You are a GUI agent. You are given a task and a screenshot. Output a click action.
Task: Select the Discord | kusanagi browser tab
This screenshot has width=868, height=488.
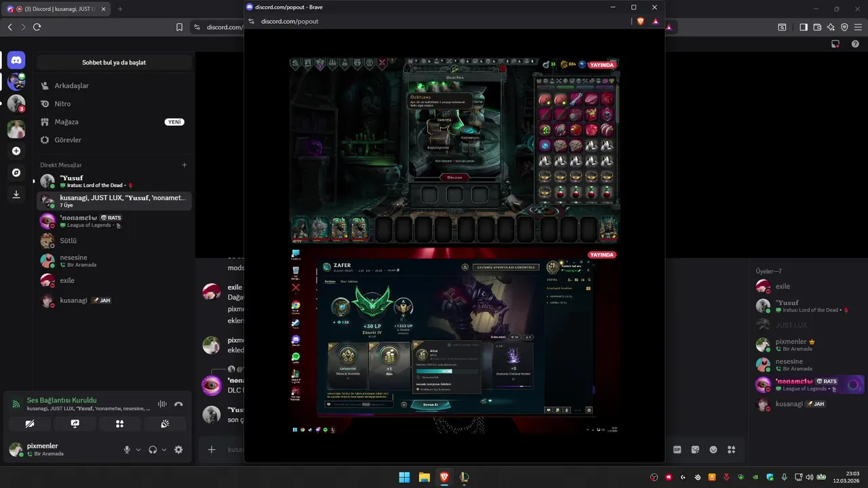[56, 9]
